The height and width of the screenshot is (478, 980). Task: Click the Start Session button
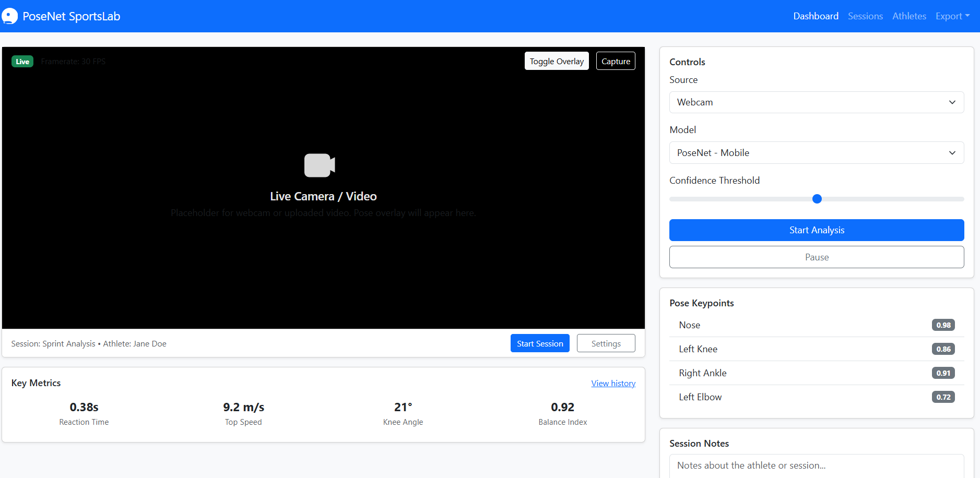pyautogui.click(x=540, y=343)
